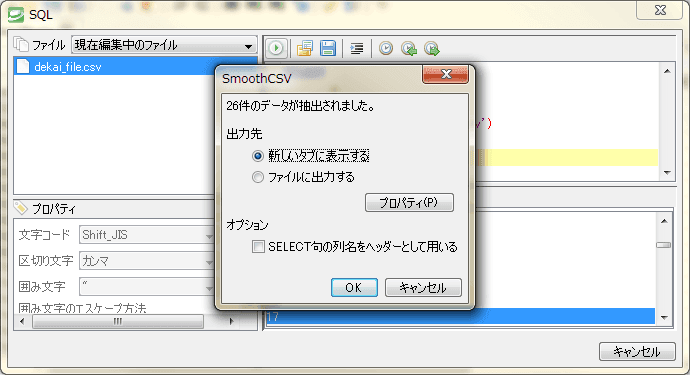Click the 26件のデータが抽出されました message

[x=301, y=106]
